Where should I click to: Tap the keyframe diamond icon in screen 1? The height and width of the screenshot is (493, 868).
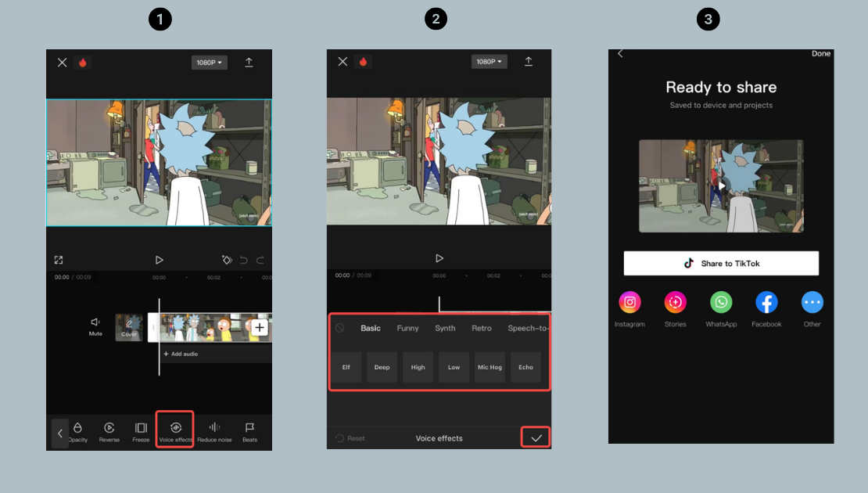click(x=227, y=260)
